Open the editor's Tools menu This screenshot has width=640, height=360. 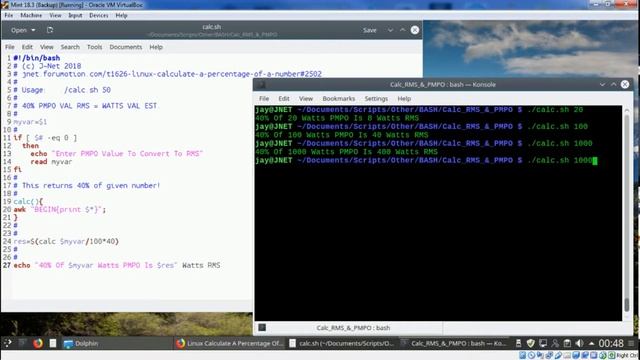click(94, 47)
